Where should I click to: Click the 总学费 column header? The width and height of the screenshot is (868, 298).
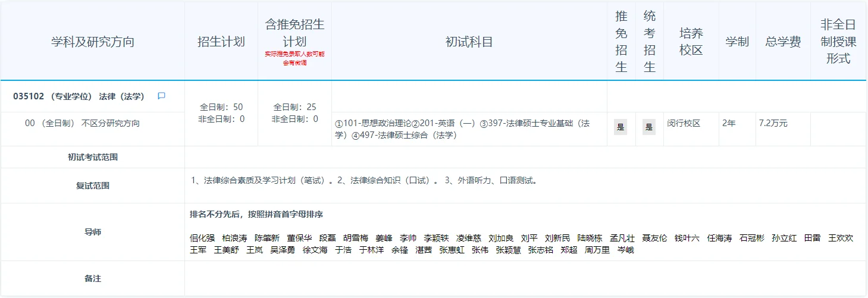(783, 42)
